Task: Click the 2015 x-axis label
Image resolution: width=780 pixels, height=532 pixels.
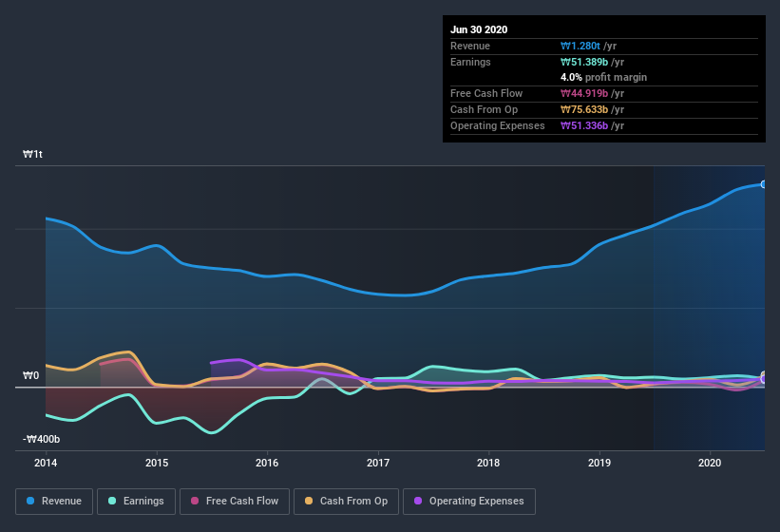Action: [157, 463]
